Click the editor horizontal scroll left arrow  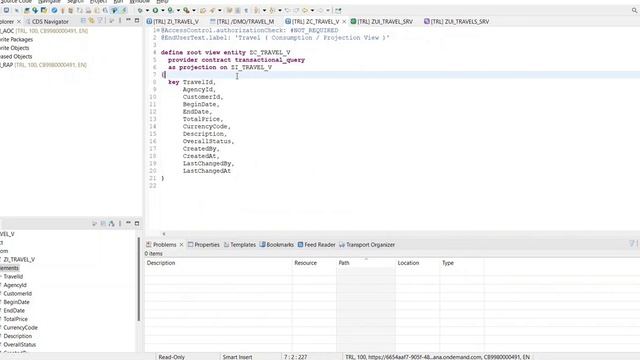[164, 234]
